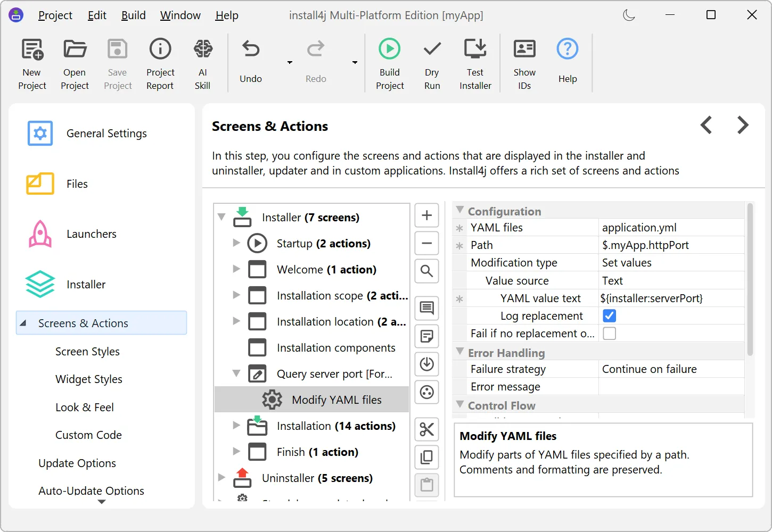Collapse the Configuration property group
772x532 pixels.
[x=460, y=210]
